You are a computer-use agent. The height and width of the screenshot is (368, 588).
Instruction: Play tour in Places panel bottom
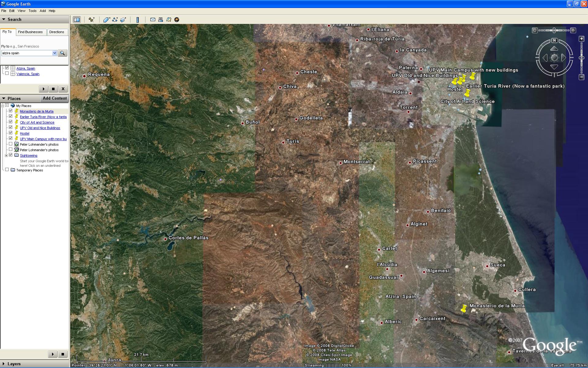53,354
